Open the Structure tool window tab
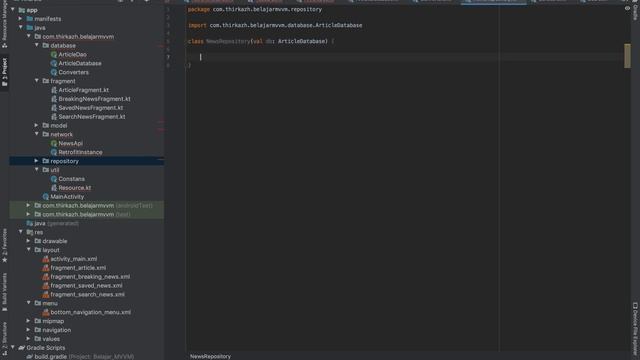Image resolution: width=640 pixels, height=360 pixels. [x=4, y=339]
